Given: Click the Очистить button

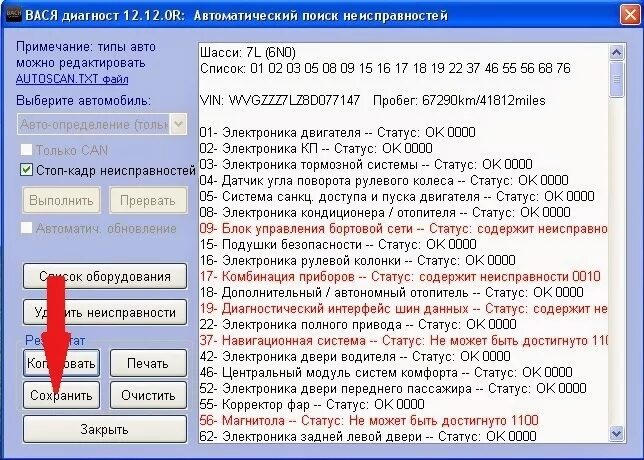Looking at the screenshot, I should point(148,395).
